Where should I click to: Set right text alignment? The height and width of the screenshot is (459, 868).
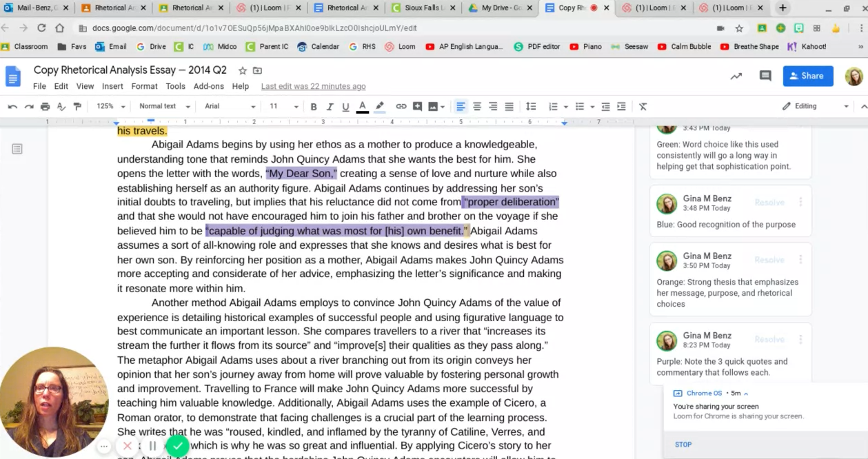[x=493, y=107]
